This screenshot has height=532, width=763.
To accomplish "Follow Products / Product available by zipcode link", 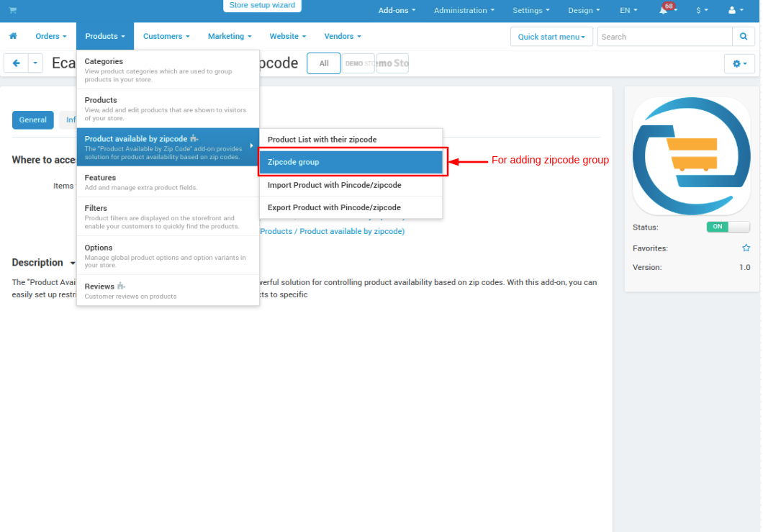I will pos(333,231).
